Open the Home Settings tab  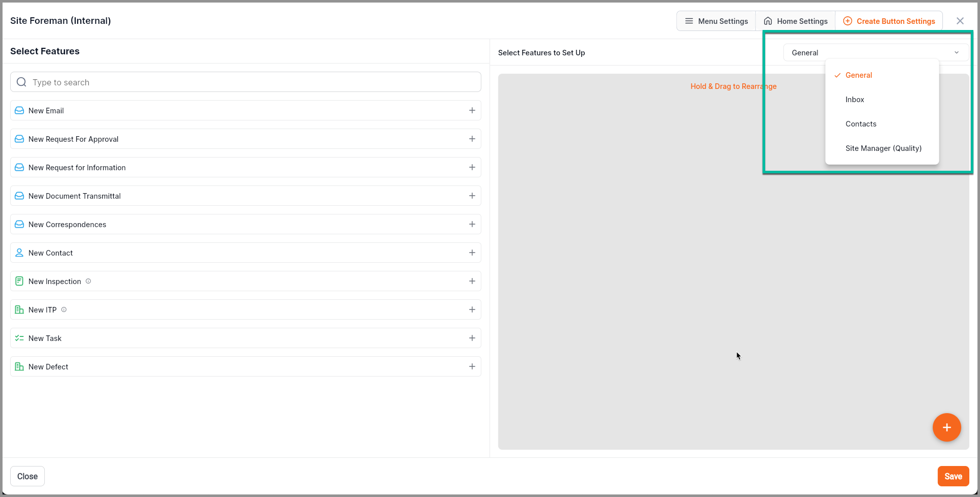pyautogui.click(x=796, y=21)
